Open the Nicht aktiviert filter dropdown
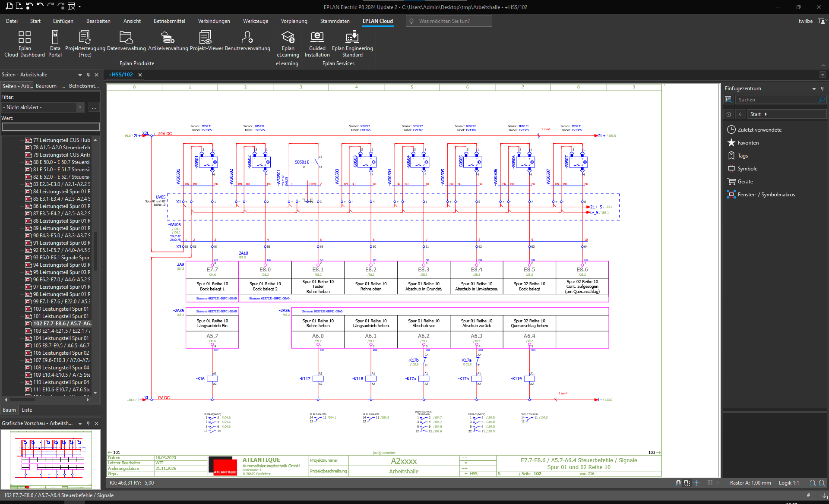 (x=80, y=107)
